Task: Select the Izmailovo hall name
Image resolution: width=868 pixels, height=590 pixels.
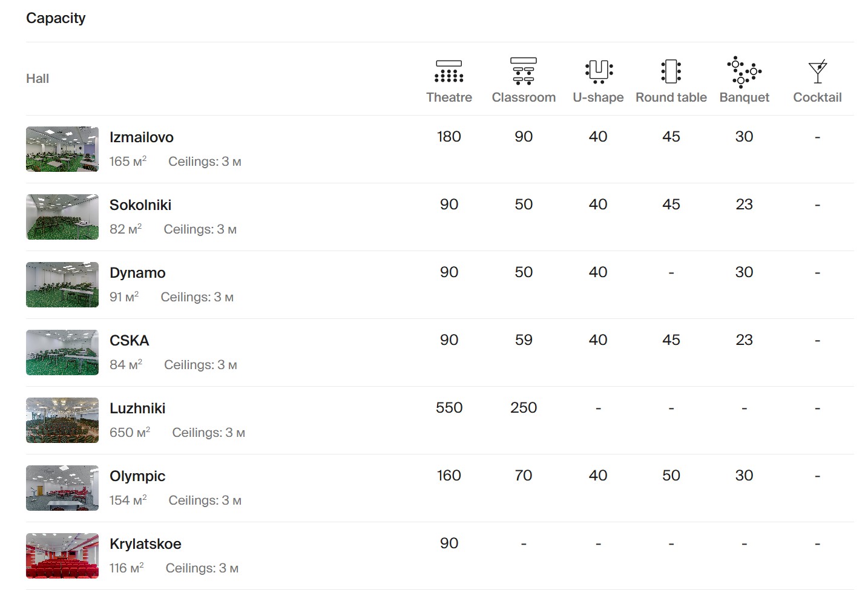Action: tap(142, 137)
